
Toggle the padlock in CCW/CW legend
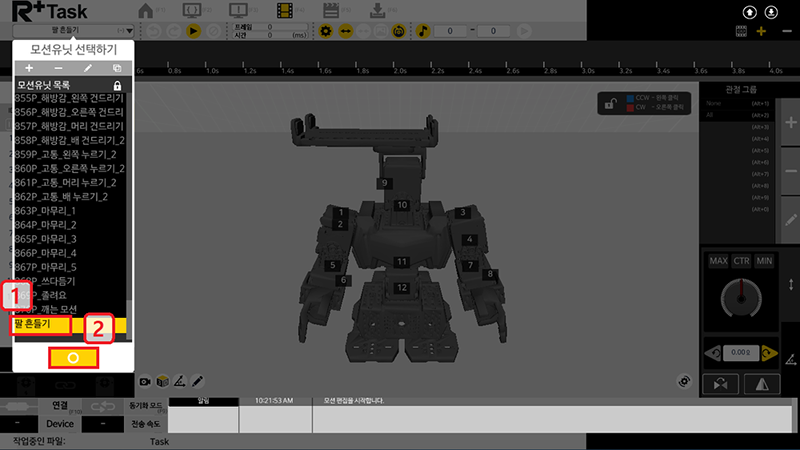click(607, 101)
